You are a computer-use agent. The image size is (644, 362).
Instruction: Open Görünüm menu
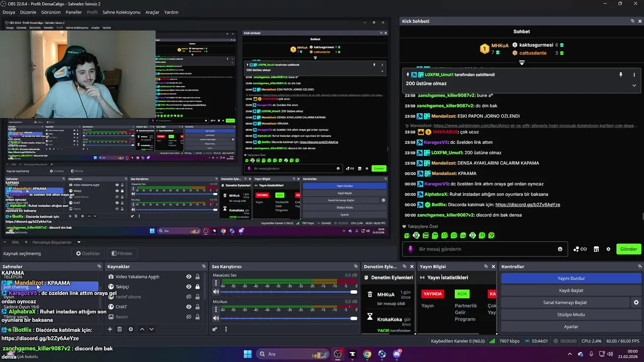click(x=51, y=12)
